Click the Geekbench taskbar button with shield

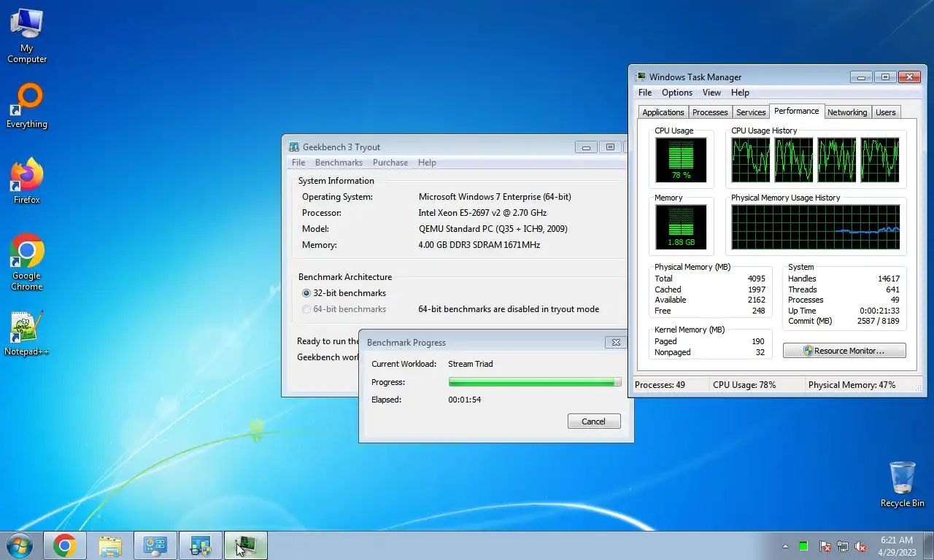201,545
